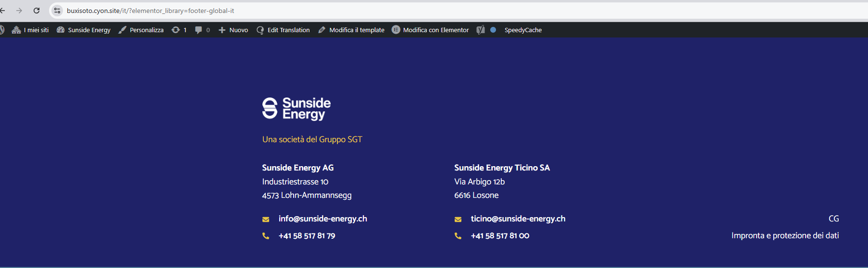The height and width of the screenshot is (268, 868).
Task: Click the envelope icon beside info@sunside-energy.ch
Action: (266, 219)
